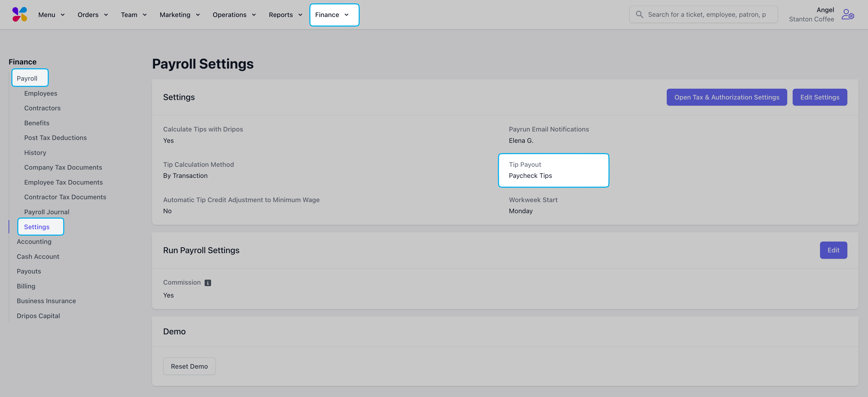Expand the Team dropdown
Screen dimensions: 868x397
click(x=134, y=15)
